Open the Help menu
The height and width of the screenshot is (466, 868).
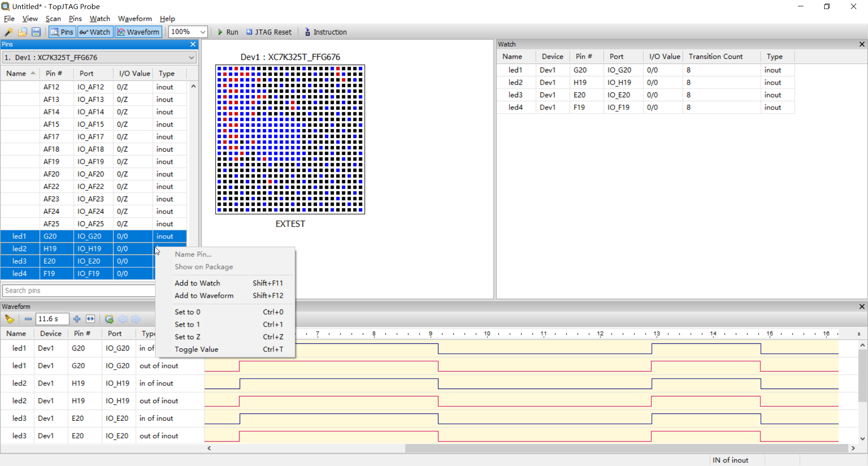(167, 19)
